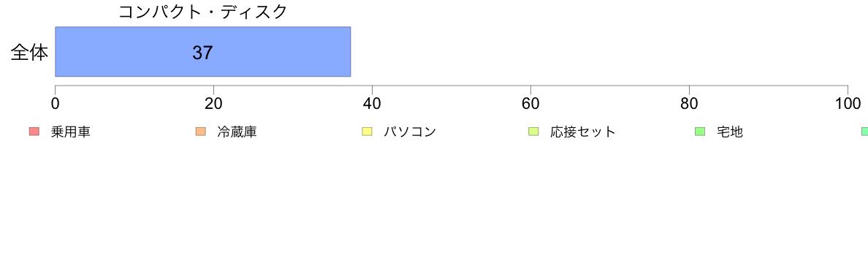Click the パソコン legend label
Screen dimensions: 868x269
[410, 132]
